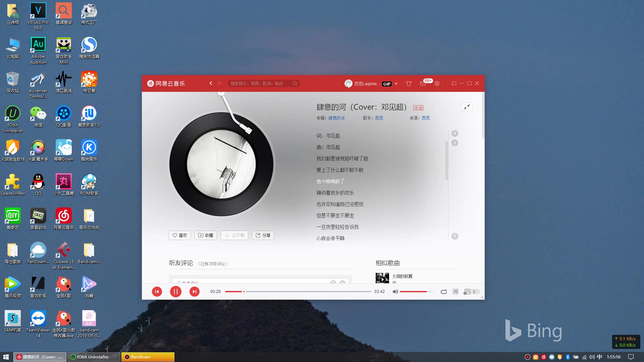Open the TeamViewer 14 desktop icon
Image resolution: width=644 pixels, height=362 pixels.
coord(38,324)
